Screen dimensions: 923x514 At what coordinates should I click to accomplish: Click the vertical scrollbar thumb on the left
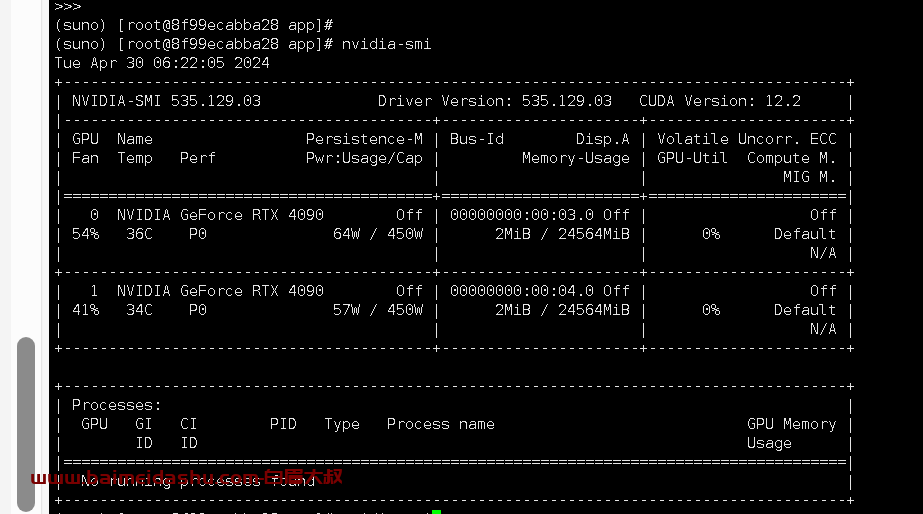point(26,424)
